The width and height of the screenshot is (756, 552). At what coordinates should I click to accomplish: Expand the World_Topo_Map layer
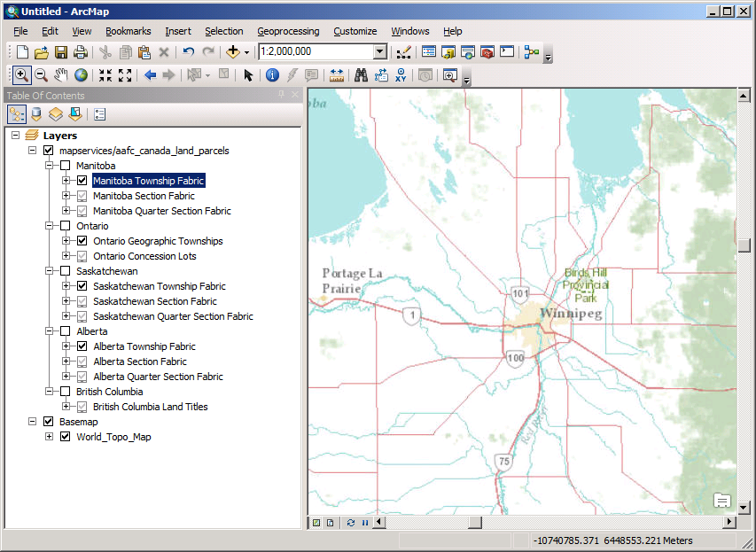pyautogui.click(x=49, y=436)
